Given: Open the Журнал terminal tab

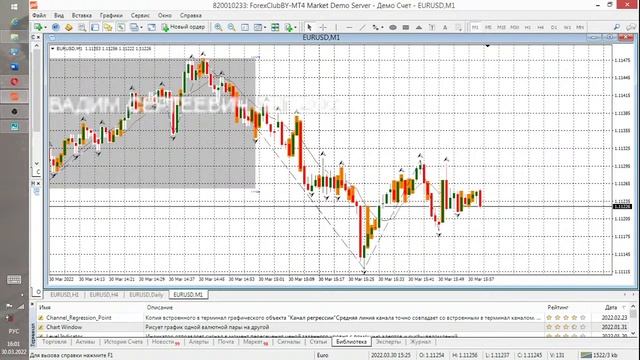Looking at the screenshot, I should (x=420, y=342).
